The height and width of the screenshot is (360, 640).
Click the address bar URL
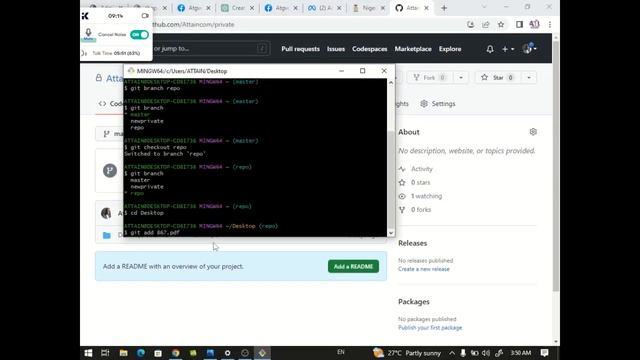pyautogui.click(x=193, y=24)
